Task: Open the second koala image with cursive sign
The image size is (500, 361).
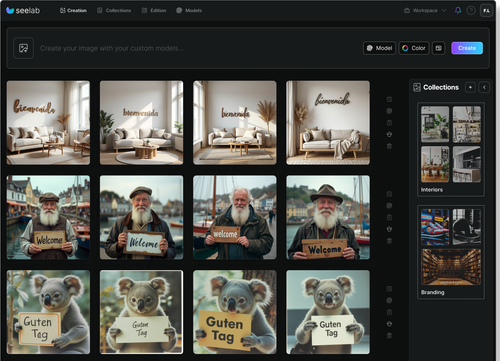Action: click(x=141, y=312)
